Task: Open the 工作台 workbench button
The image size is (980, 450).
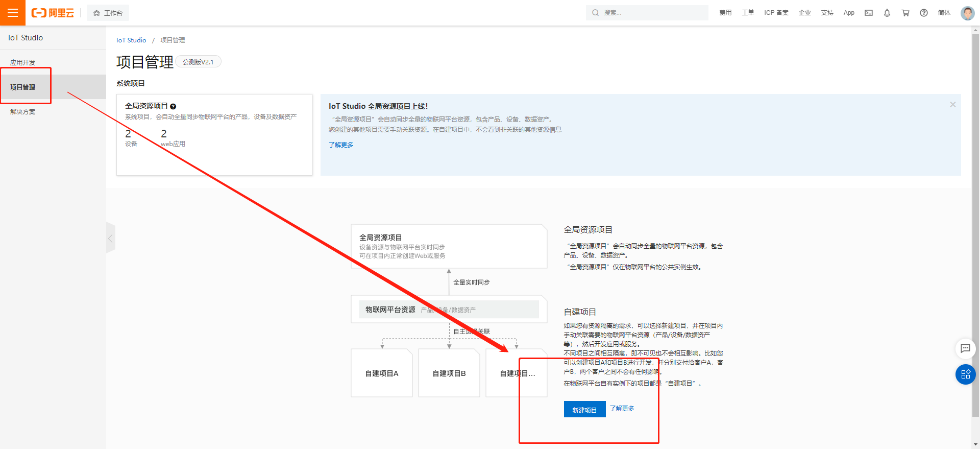Action: pos(108,13)
